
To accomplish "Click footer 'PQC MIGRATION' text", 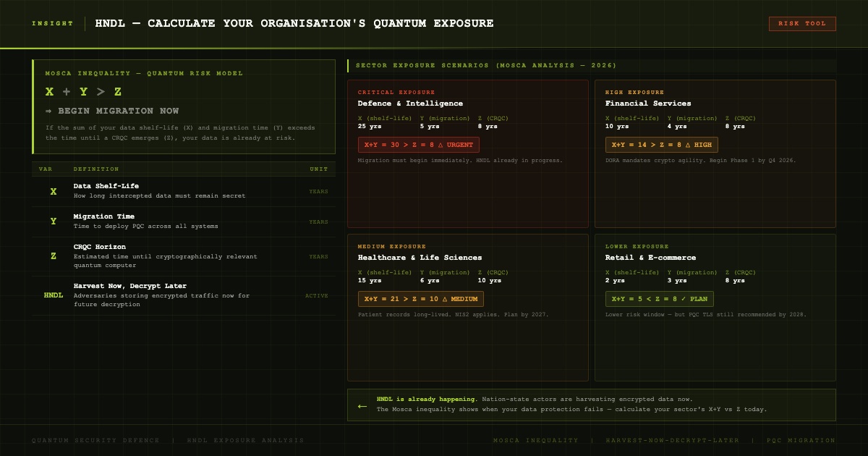I will click(801, 440).
